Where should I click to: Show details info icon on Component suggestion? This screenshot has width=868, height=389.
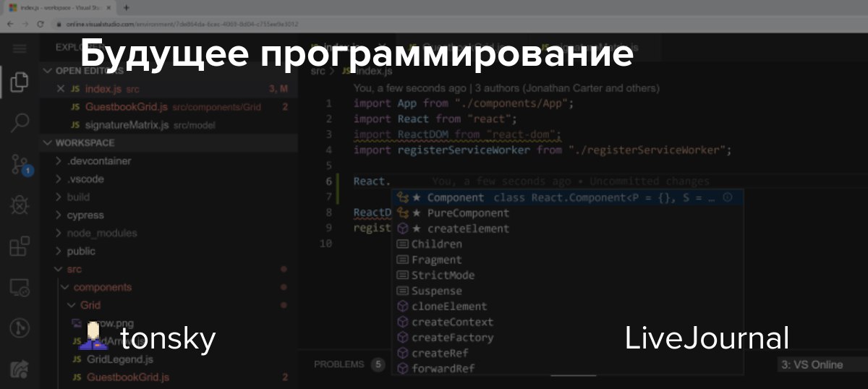728,197
